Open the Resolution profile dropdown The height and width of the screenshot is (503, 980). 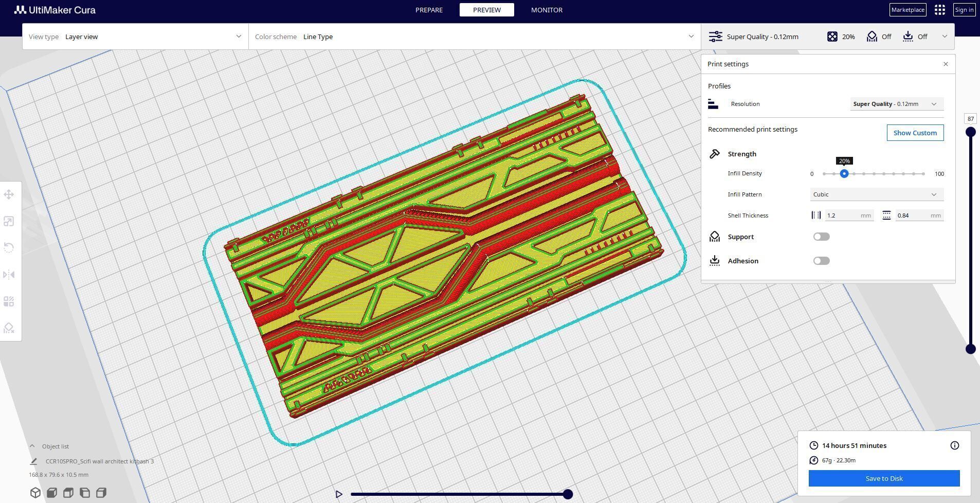[897, 104]
